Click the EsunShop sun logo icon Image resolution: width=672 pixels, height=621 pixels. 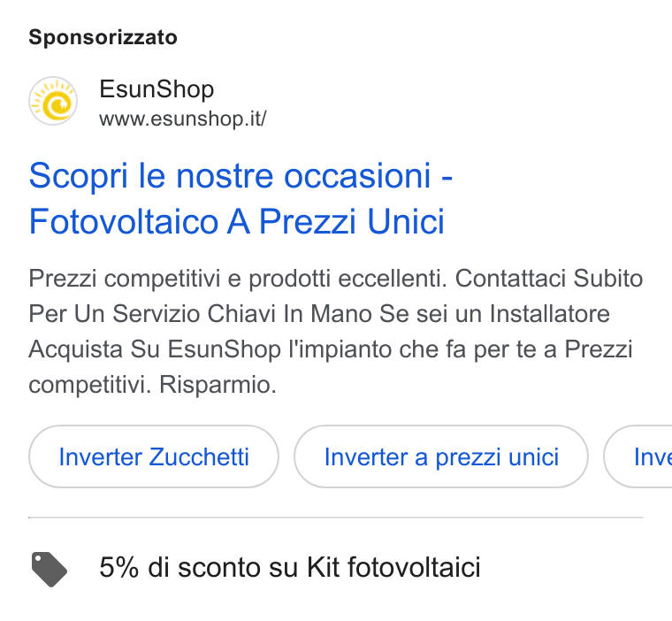click(x=53, y=101)
